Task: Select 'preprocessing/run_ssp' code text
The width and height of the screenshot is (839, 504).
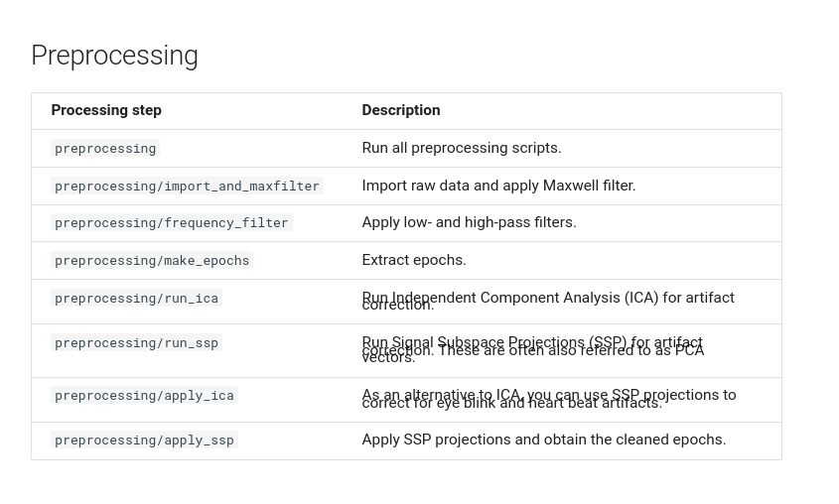Action: pyautogui.click(x=136, y=343)
